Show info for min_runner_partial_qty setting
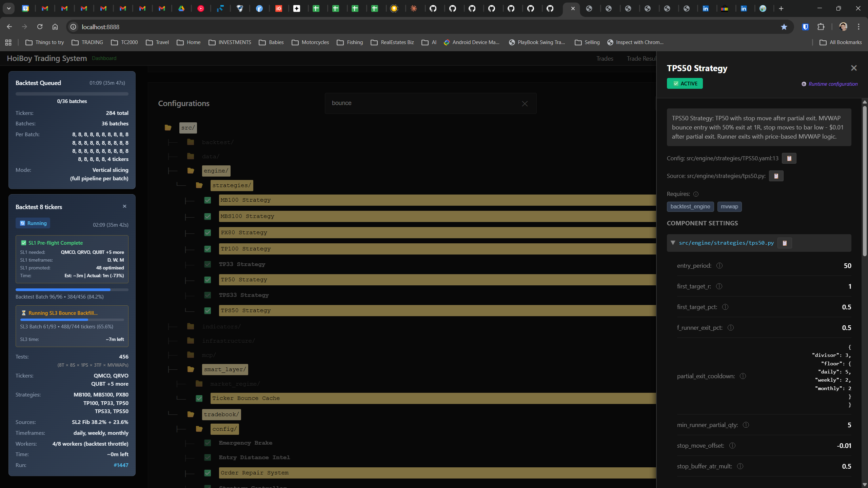The height and width of the screenshot is (488, 868). click(x=746, y=425)
